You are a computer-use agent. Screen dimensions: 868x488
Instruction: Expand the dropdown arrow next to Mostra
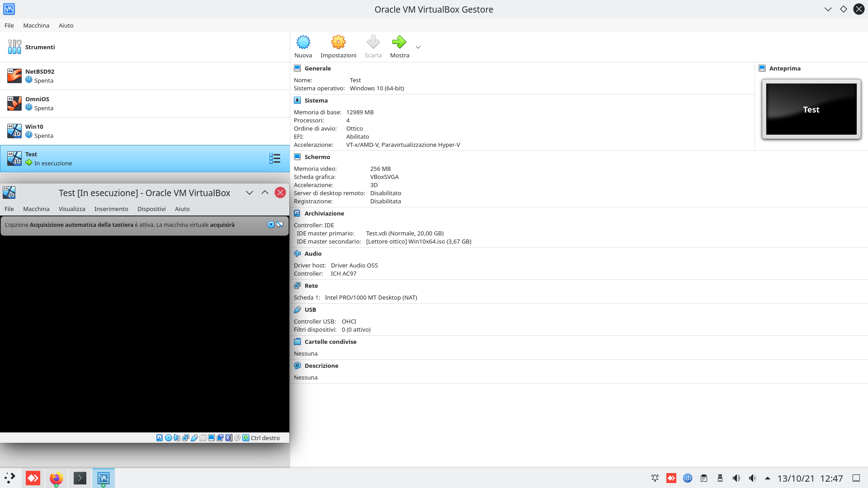tap(418, 47)
